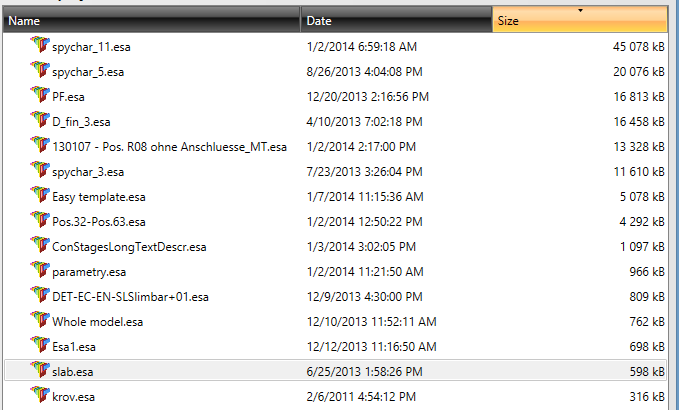Viewport: 679px width, 410px height.
Task: Sort files by the Name column header
Action: click(150, 20)
